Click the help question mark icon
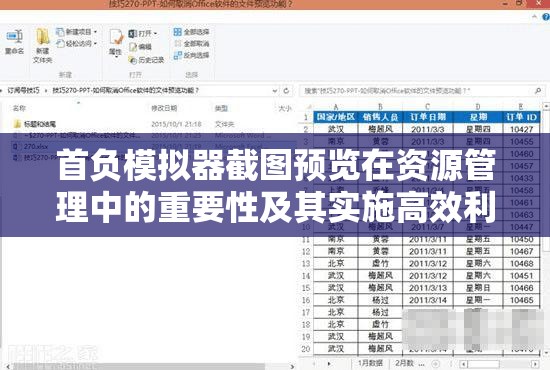This screenshot has width=550, height=370. pyautogui.click(x=546, y=17)
